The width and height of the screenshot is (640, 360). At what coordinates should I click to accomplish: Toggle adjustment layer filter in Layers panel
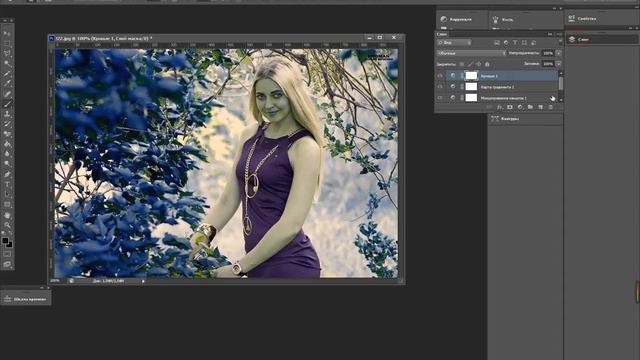(x=506, y=42)
